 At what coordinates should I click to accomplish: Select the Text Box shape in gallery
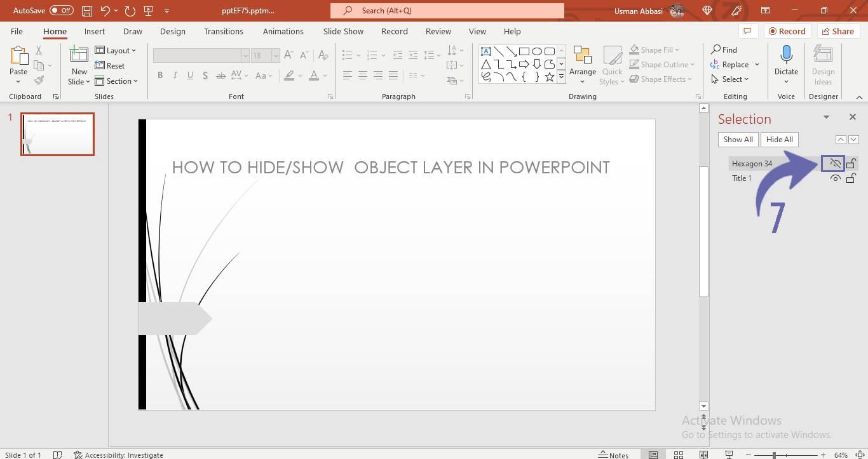click(486, 51)
